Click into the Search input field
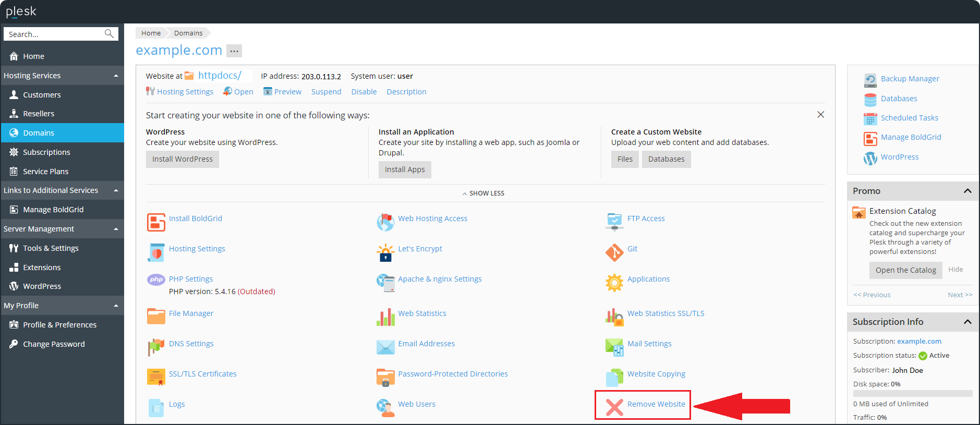 coord(52,34)
